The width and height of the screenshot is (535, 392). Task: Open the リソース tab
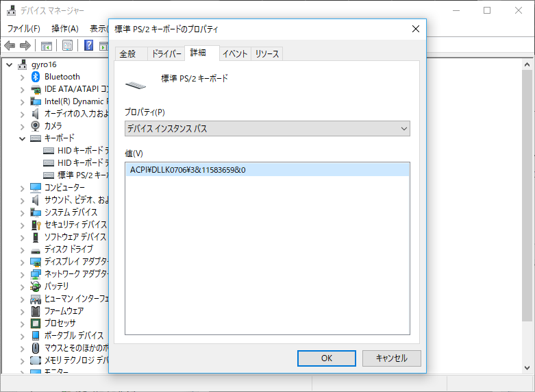pyautogui.click(x=267, y=54)
